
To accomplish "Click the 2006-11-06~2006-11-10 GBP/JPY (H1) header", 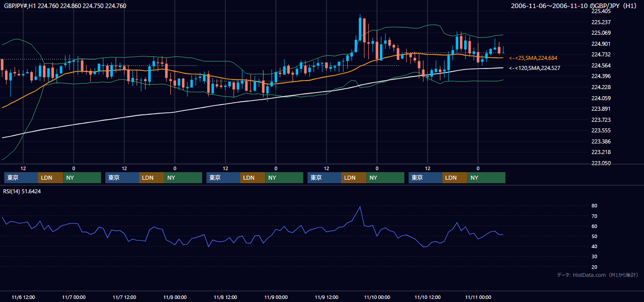I will click(575, 6).
